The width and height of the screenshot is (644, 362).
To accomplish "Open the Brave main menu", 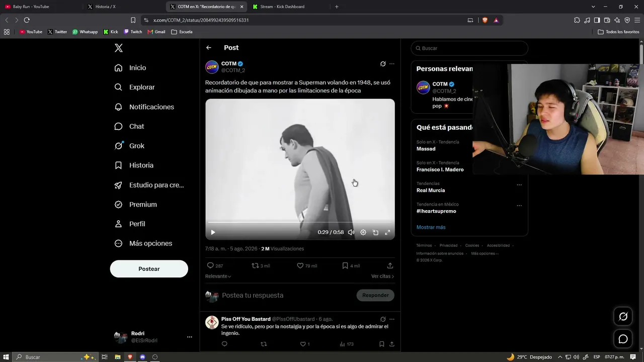I will 637,20.
